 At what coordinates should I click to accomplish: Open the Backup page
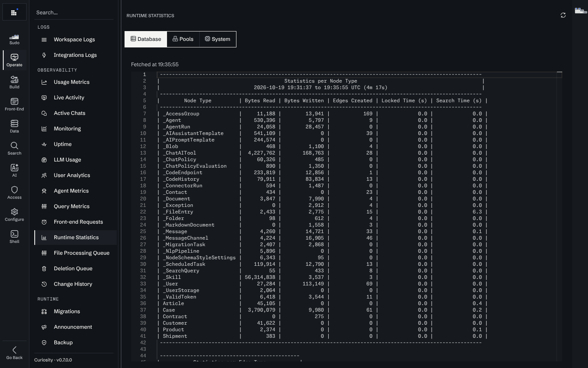76,343
